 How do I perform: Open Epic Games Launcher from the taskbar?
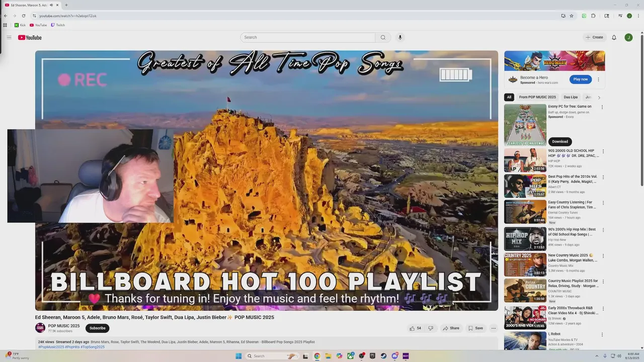[372, 356]
